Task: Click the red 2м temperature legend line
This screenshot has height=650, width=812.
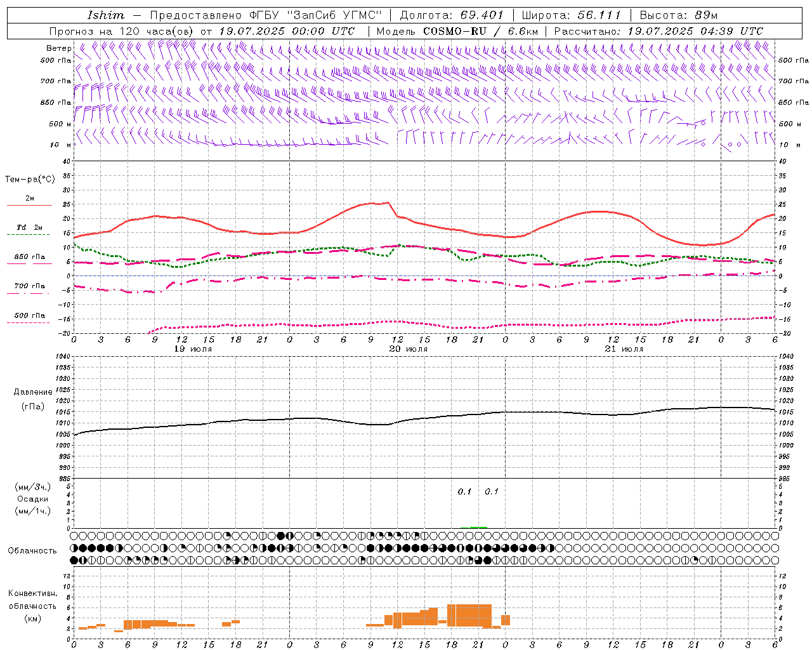Action: pos(29,205)
